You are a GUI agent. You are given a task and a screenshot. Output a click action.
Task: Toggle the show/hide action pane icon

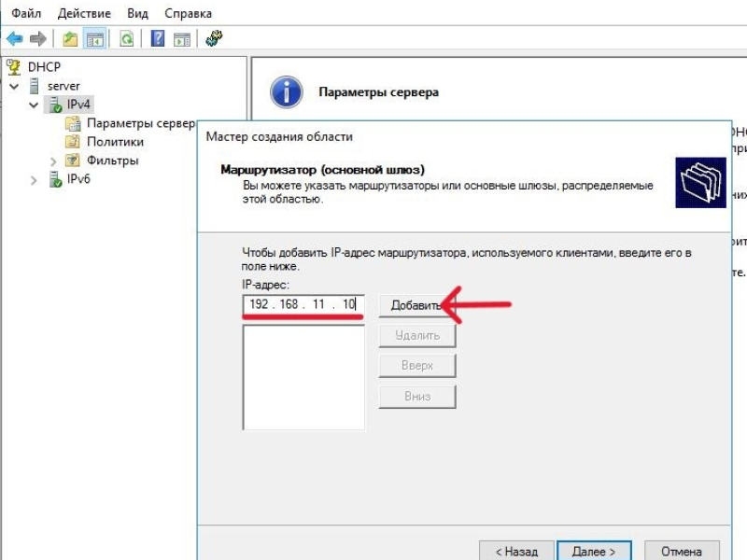click(x=182, y=39)
